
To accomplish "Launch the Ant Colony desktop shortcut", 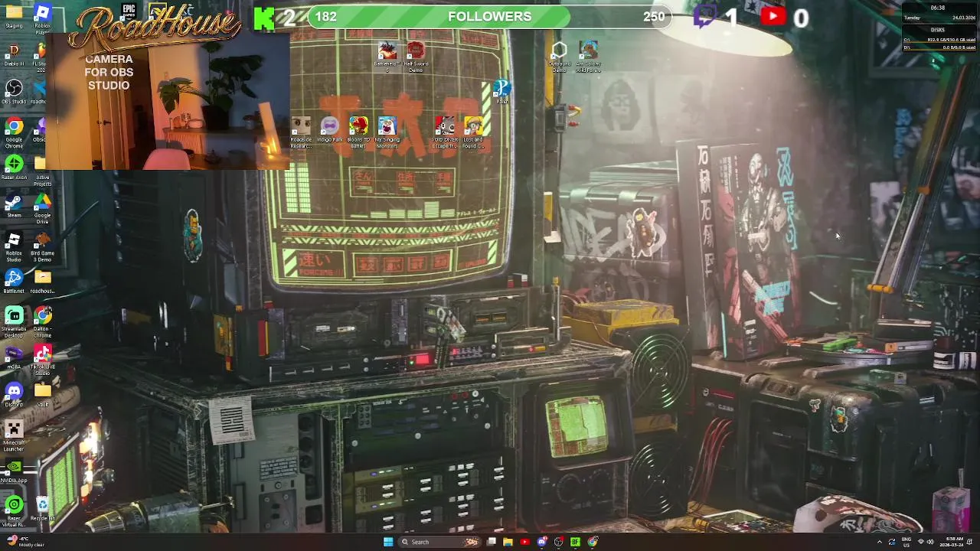I will click(x=588, y=57).
